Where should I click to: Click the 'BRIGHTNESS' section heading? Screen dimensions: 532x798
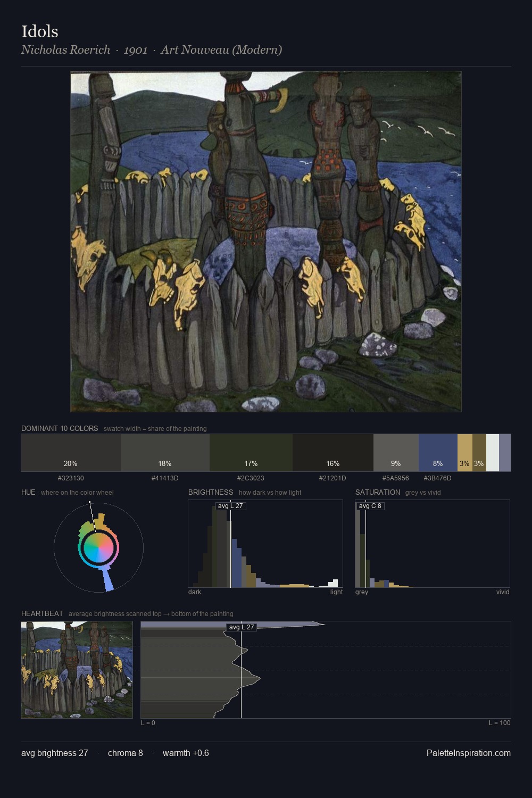(x=211, y=492)
